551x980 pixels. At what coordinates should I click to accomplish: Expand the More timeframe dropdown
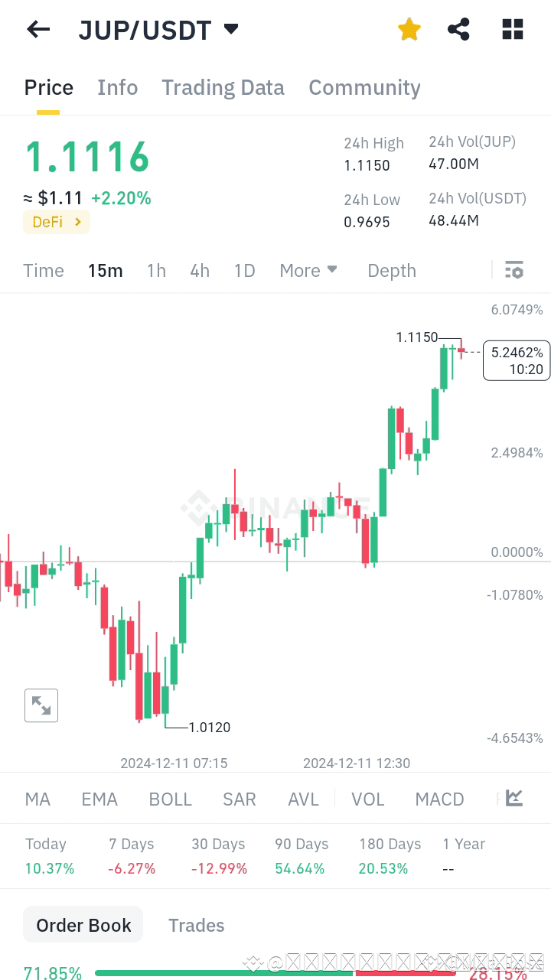pos(308,270)
